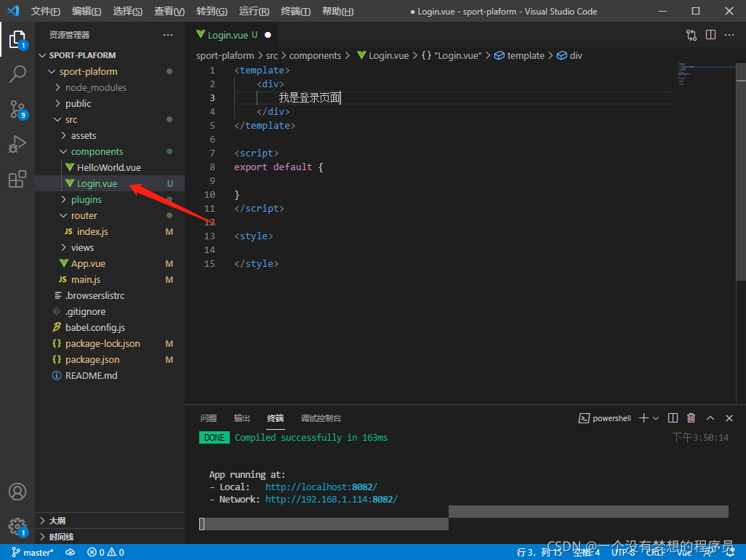Maximize the terminal panel with caret icon

(x=710, y=417)
